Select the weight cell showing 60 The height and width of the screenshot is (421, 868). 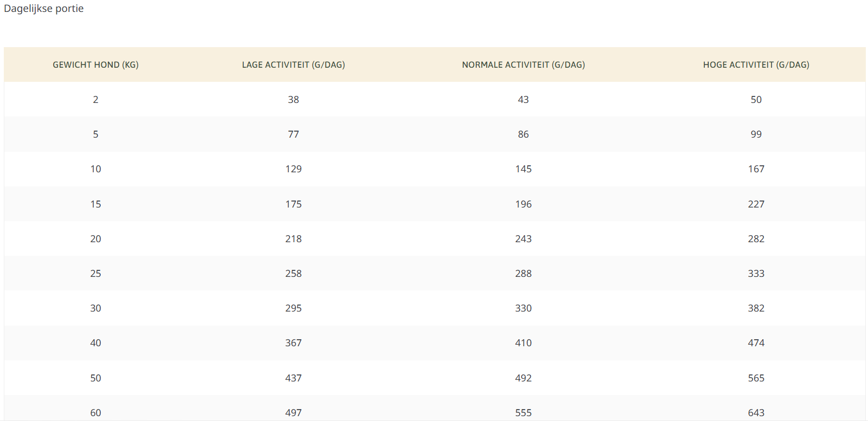96,413
